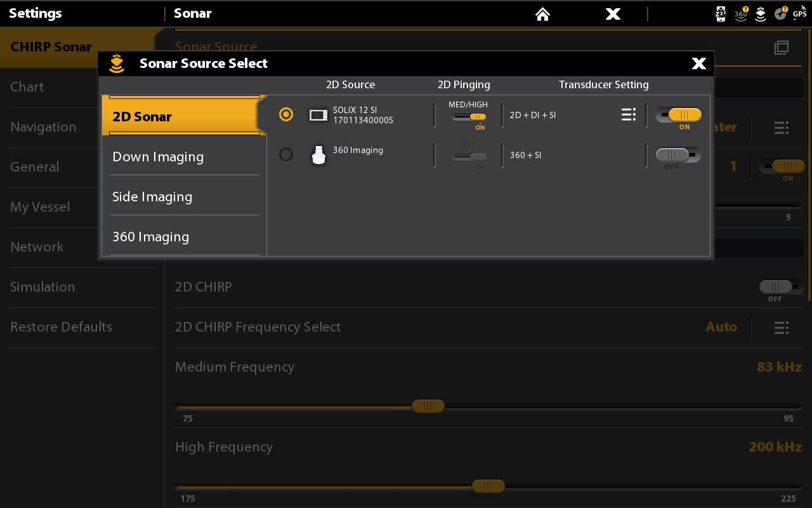The width and height of the screenshot is (812, 508).
Task: Turn off the SOLIX transducer switch
Action: pyautogui.click(x=678, y=115)
